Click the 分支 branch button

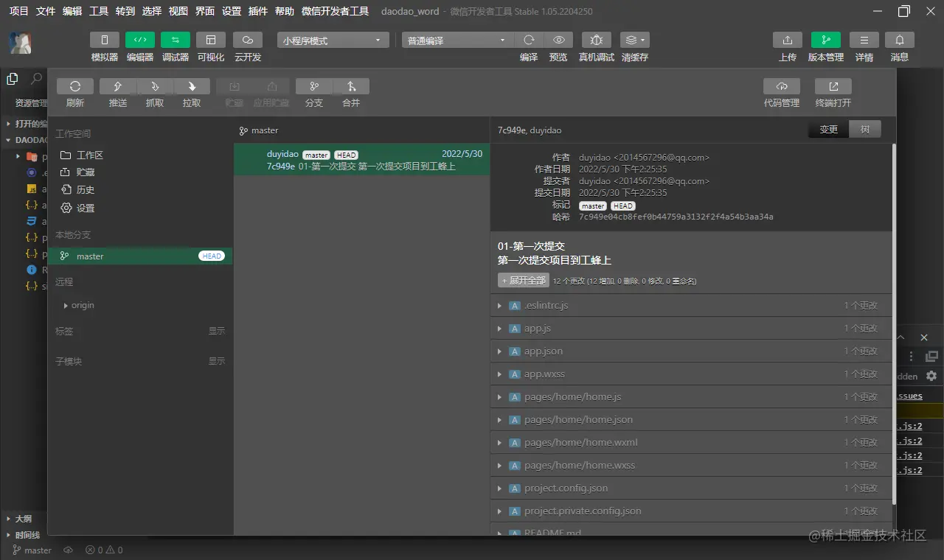[x=314, y=86]
